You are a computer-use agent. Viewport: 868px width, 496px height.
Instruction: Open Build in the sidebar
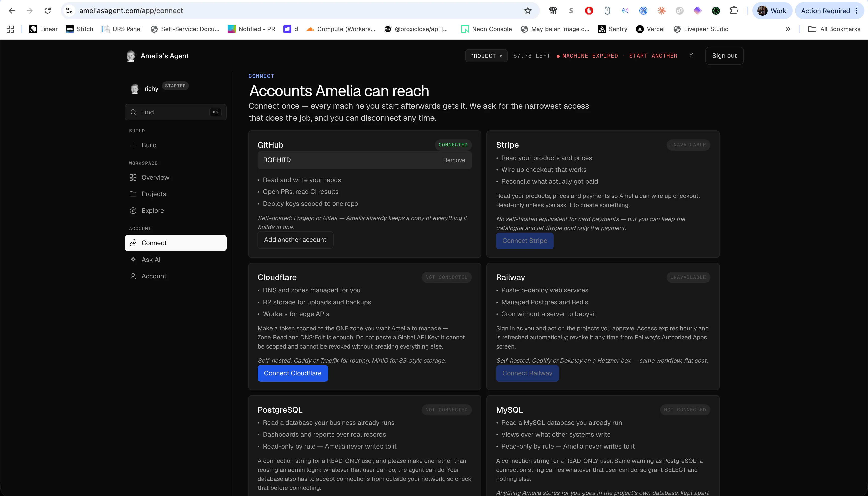coord(175,145)
